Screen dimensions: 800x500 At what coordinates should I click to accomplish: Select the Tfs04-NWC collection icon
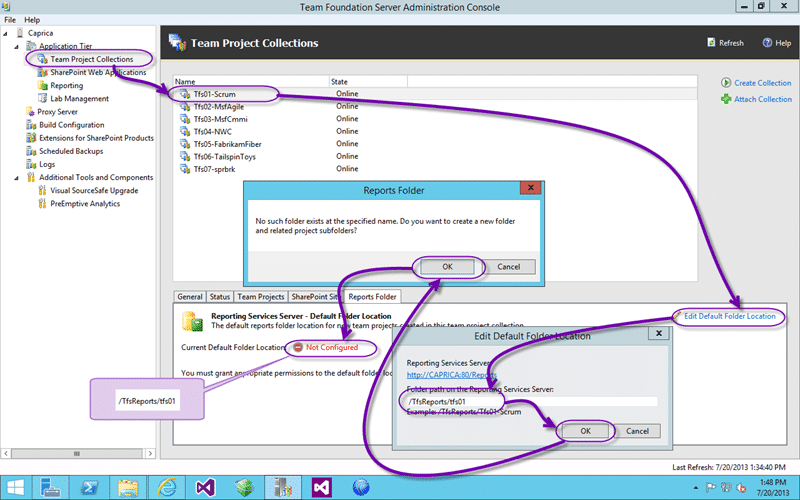coord(185,132)
